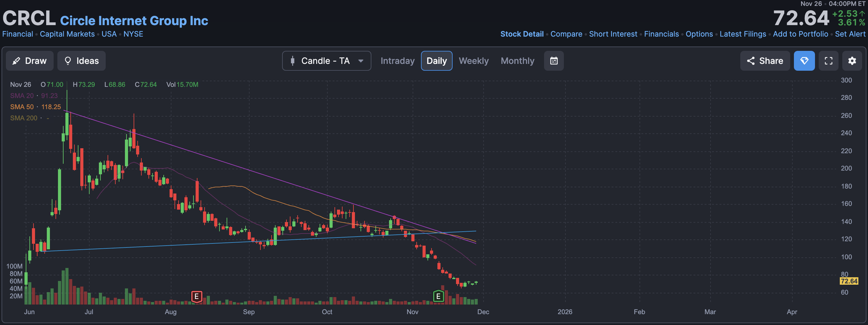Open the Capital Markets industry link
The image size is (868, 325).
click(x=67, y=34)
